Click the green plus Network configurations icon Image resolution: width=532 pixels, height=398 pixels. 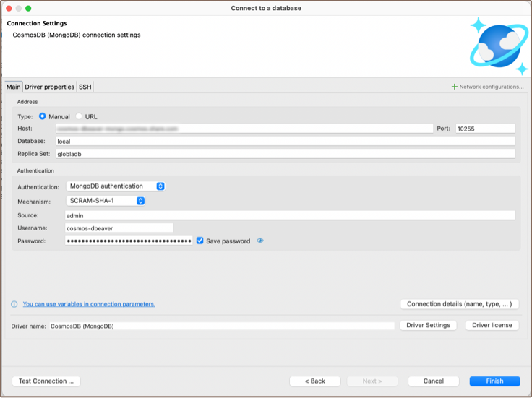coord(454,87)
